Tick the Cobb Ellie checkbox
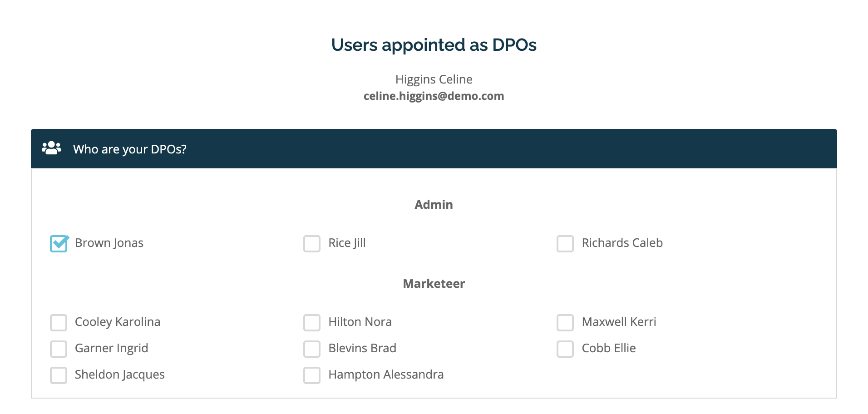868x414 pixels. pyautogui.click(x=565, y=349)
